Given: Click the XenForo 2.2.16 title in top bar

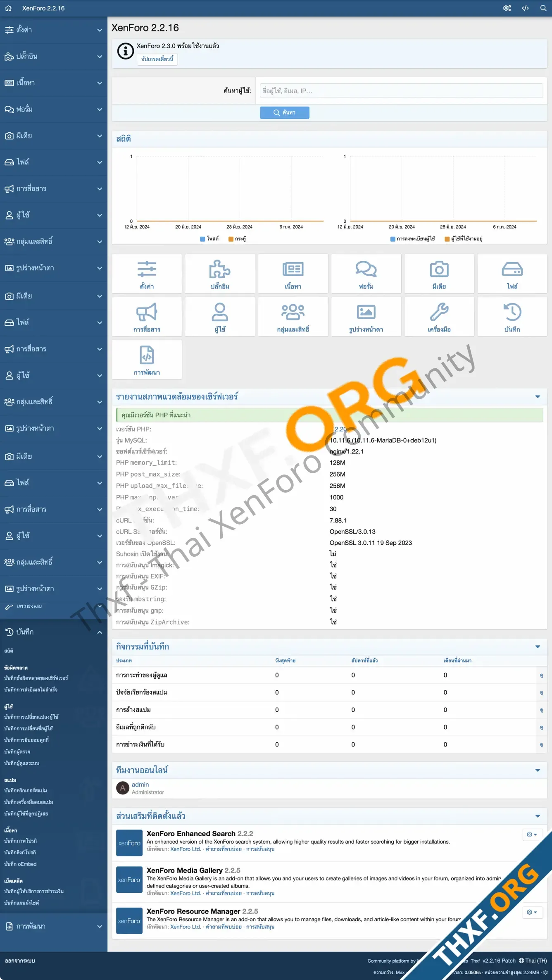Looking at the screenshot, I should pos(43,8).
